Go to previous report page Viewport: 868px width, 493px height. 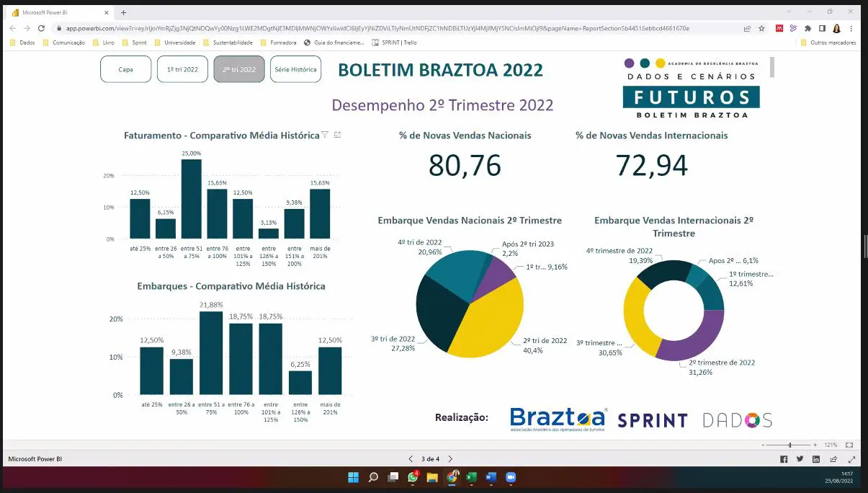(411, 459)
